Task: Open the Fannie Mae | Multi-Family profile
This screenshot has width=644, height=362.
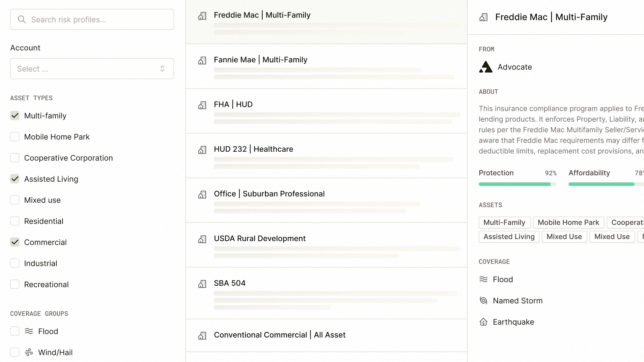Action: pyautogui.click(x=326, y=66)
